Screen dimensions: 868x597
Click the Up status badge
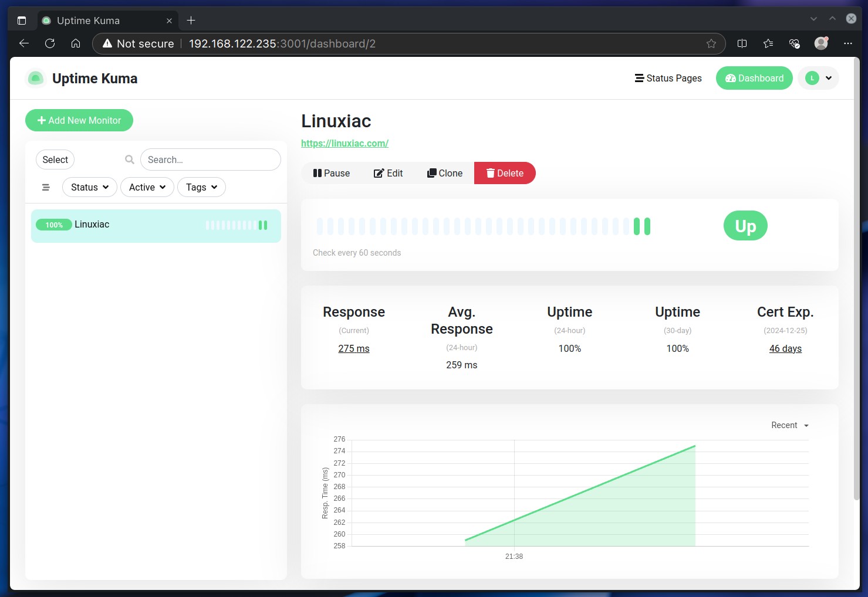[745, 226]
